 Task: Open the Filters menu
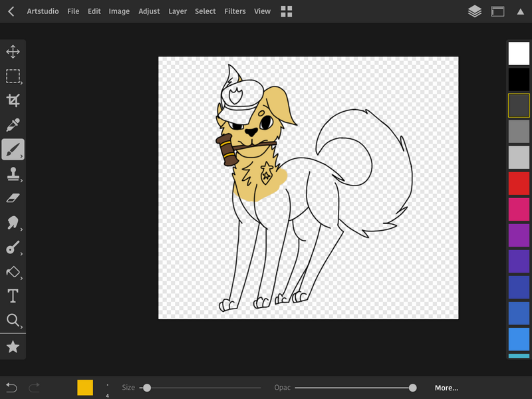[x=235, y=11]
